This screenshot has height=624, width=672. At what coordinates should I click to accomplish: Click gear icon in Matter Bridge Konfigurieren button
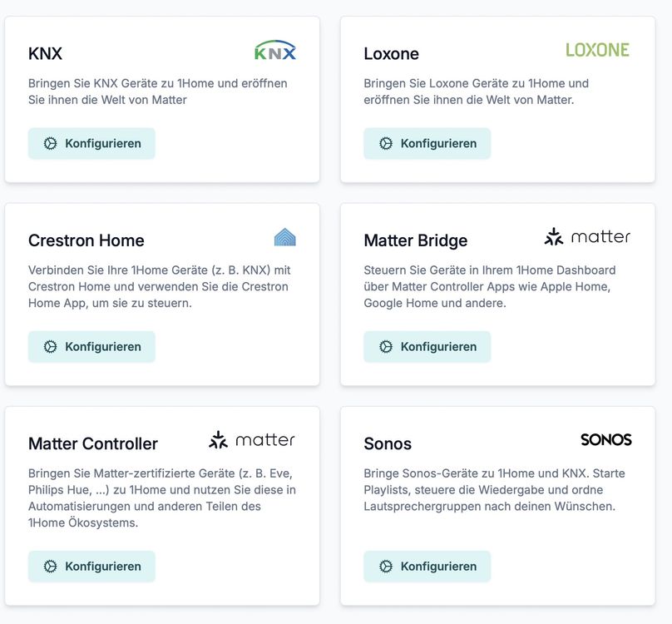[386, 346]
